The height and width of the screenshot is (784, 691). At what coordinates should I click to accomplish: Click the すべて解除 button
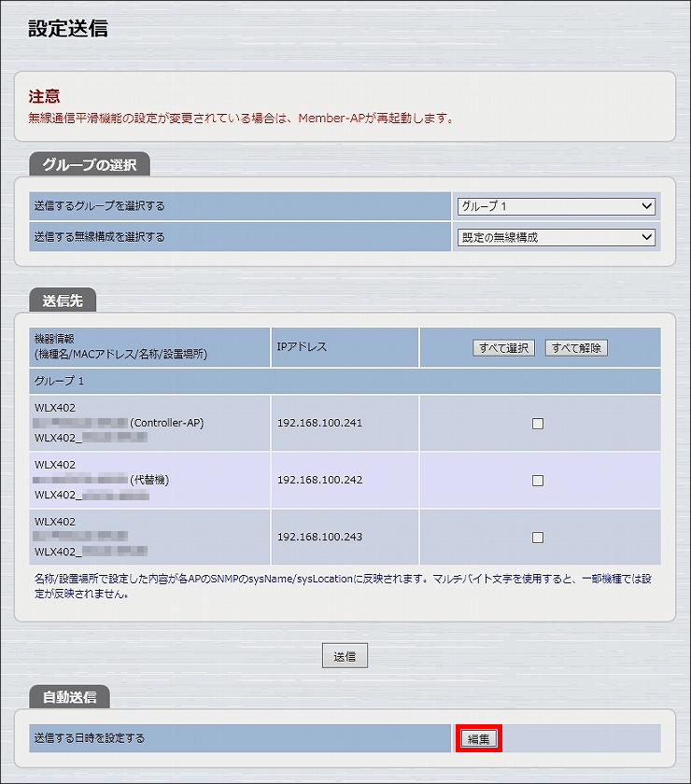click(x=576, y=347)
